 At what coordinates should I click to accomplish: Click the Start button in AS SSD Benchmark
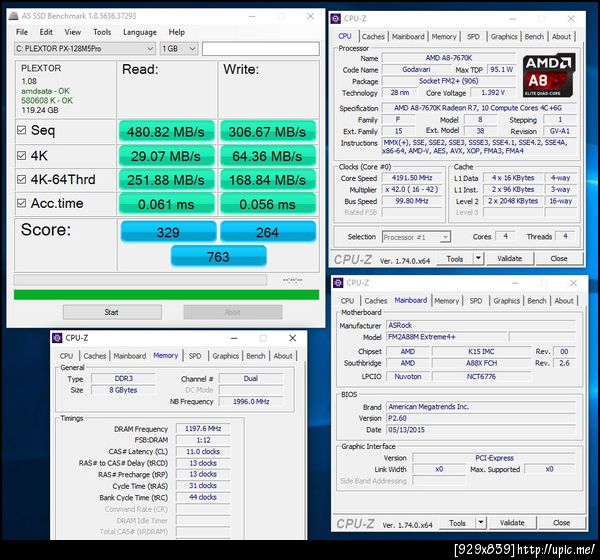112,312
